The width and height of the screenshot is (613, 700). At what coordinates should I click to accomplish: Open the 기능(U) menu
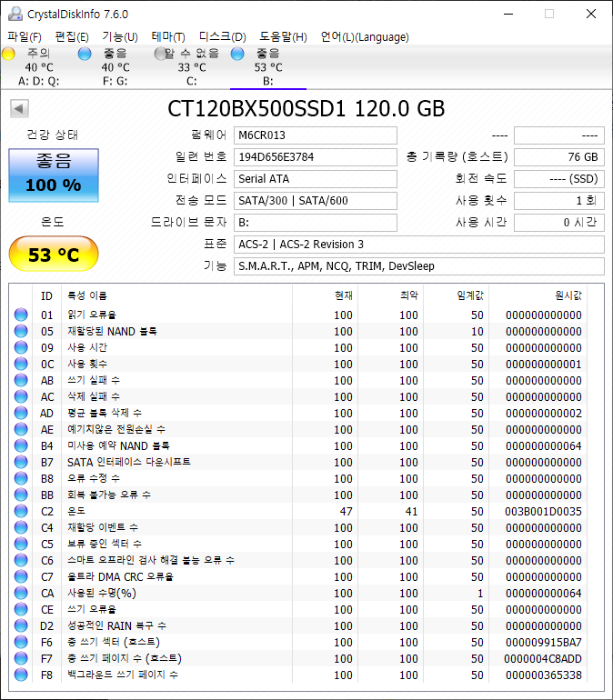[120, 36]
